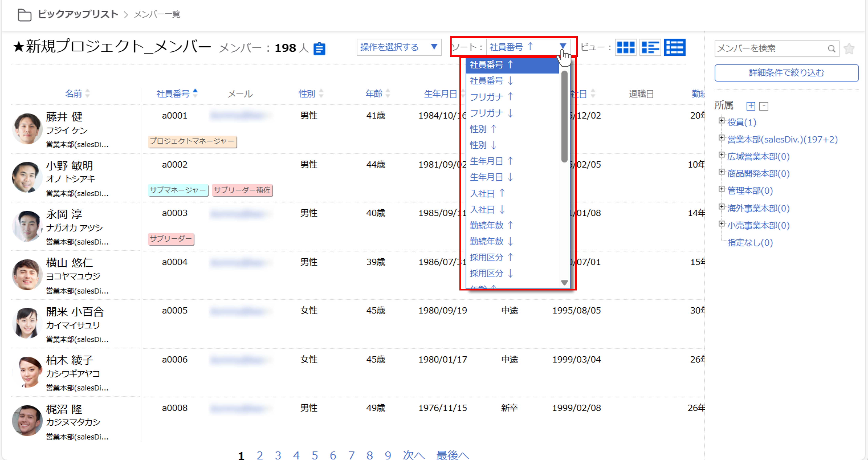Expand the 営業本部(salesDiv.) tree node

tap(721, 138)
